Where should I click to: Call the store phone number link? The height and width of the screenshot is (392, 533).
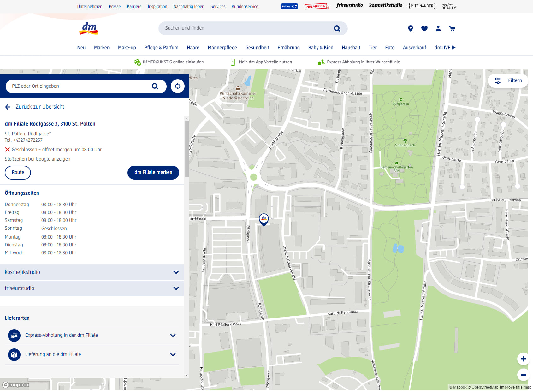[28, 140]
